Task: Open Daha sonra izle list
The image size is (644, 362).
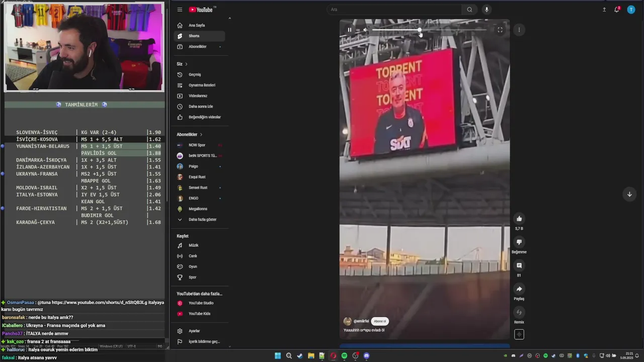Action: tap(199, 107)
